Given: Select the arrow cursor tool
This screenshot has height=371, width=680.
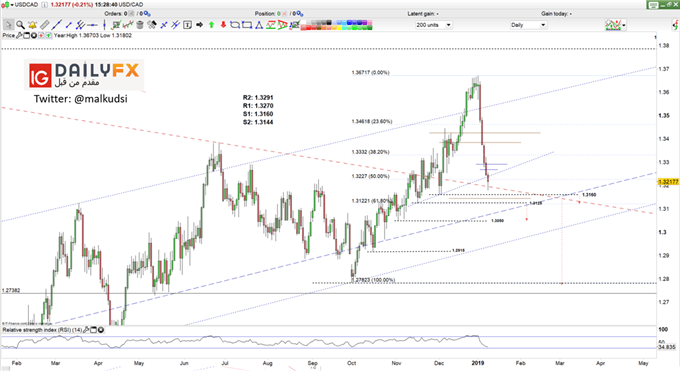Looking at the screenshot, I should pyautogui.click(x=8, y=25).
